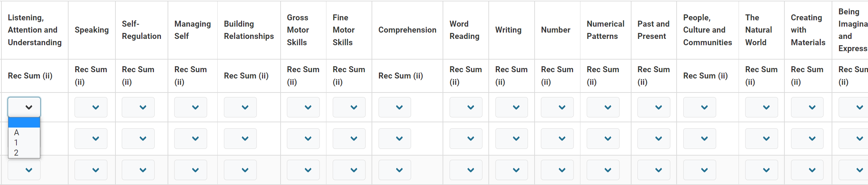The height and width of the screenshot is (185, 868).
Task: Open the third-row Fine Motor Skills dropdown
Action: pyautogui.click(x=349, y=170)
